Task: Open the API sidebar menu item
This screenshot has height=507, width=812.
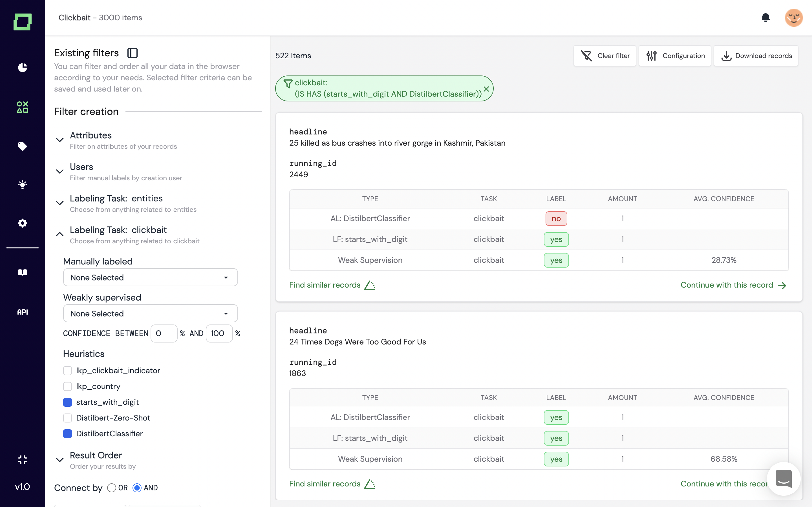Action: click(23, 312)
